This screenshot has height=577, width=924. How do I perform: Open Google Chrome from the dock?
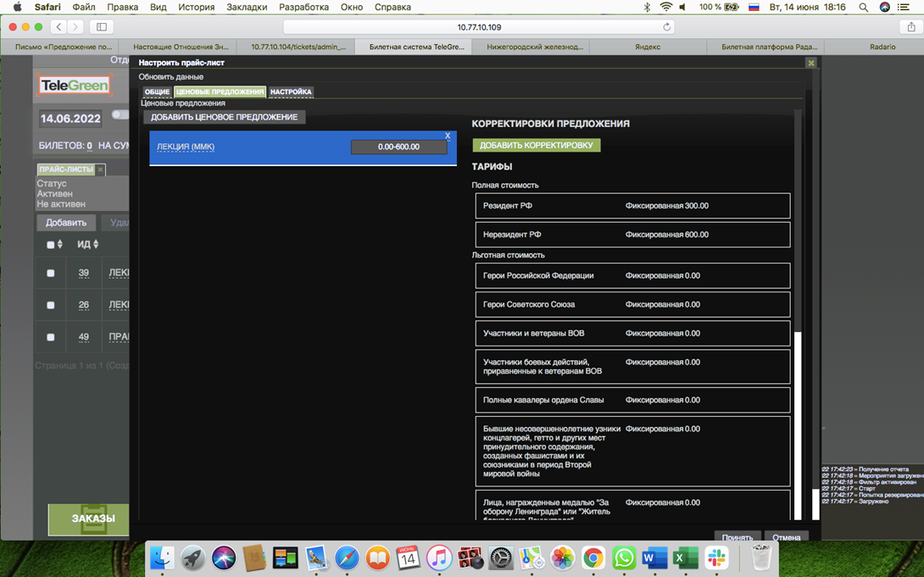pos(593,558)
